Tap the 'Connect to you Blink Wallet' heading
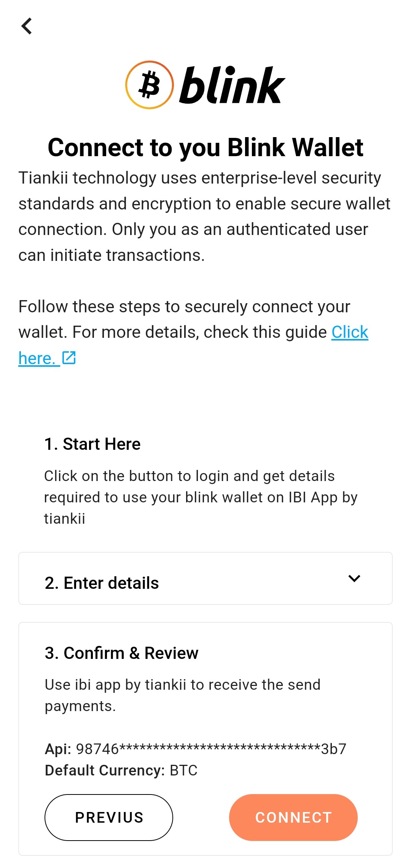 (205, 147)
